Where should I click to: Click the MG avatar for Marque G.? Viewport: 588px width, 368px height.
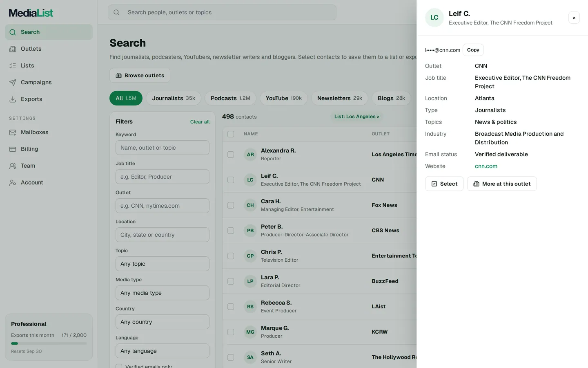250,332
